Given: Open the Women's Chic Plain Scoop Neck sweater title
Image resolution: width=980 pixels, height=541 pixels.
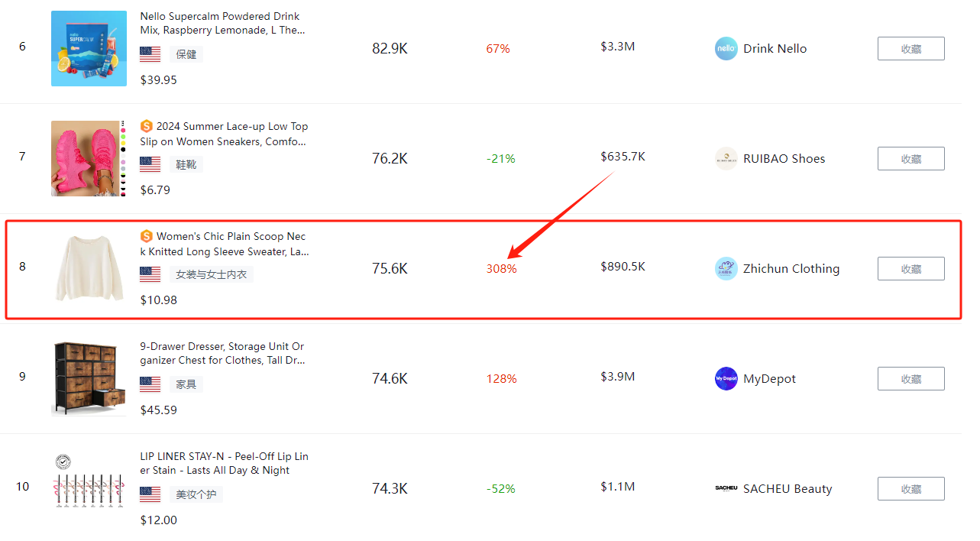Looking at the screenshot, I should point(231,244).
